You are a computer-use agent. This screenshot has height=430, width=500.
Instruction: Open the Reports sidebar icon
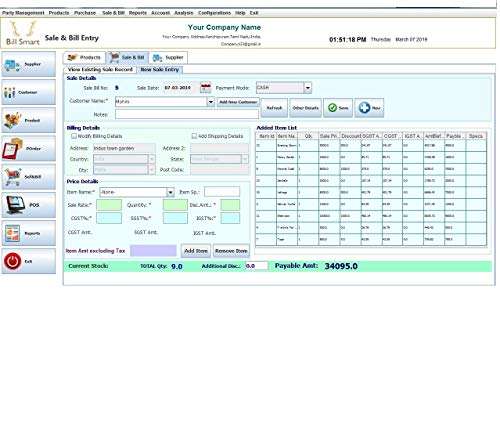(x=29, y=233)
